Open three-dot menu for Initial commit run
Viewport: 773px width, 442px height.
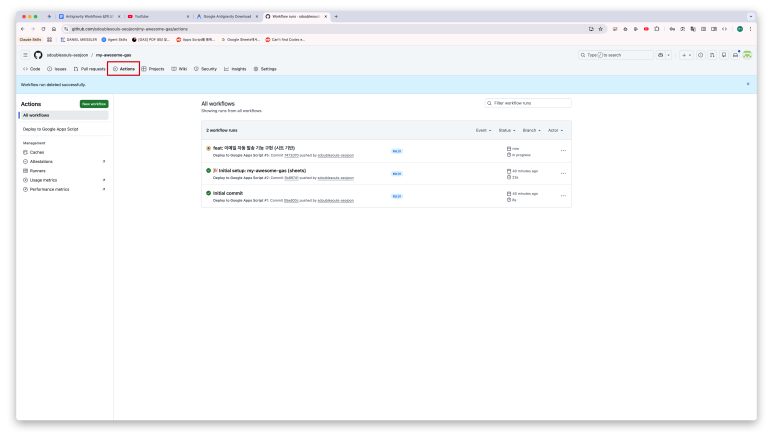[x=563, y=195]
